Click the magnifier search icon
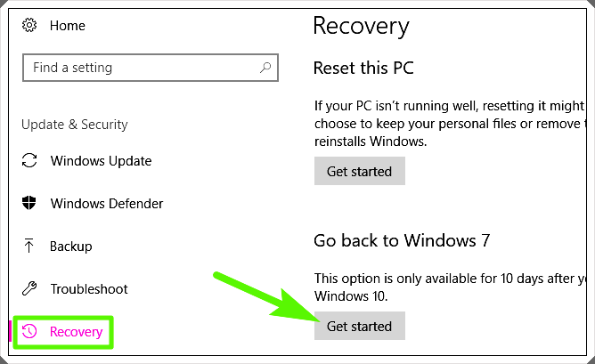This screenshot has height=364, width=595. pos(265,68)
